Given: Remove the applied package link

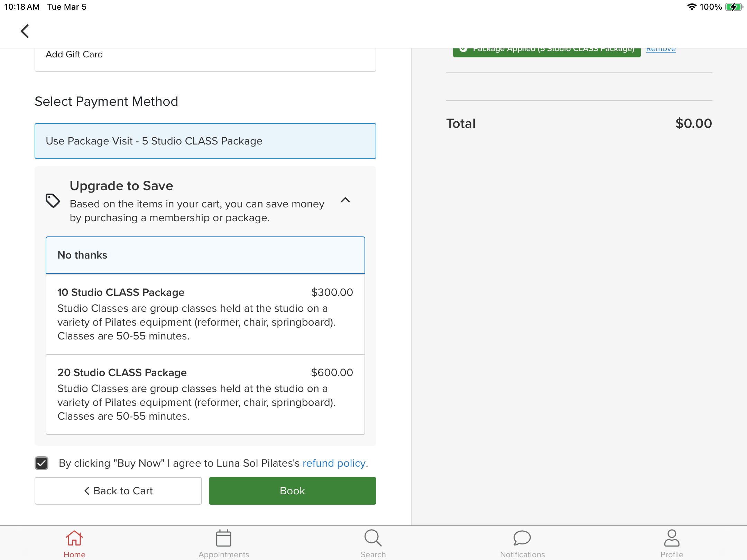Looking at the screenshot, I should point(661,50).
